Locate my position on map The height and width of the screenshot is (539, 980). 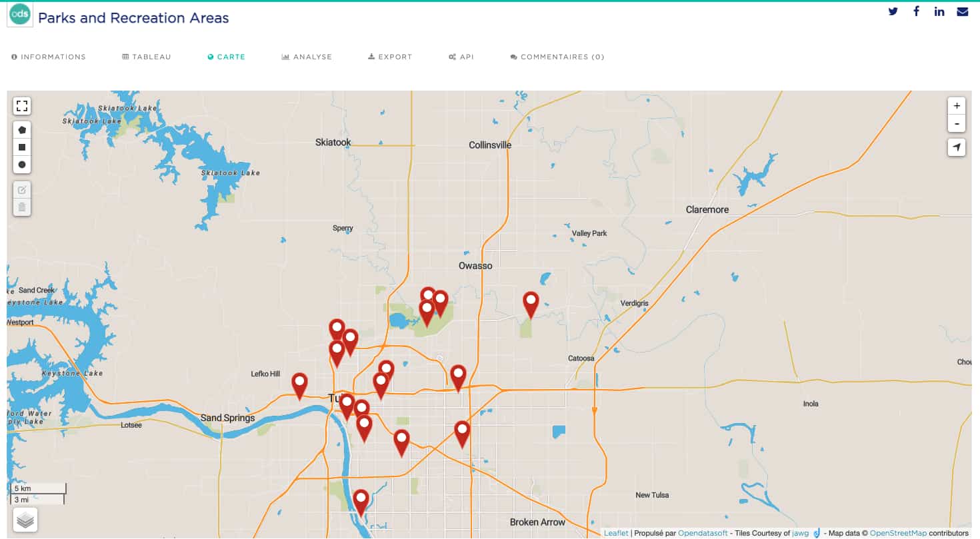pos(957,147)
